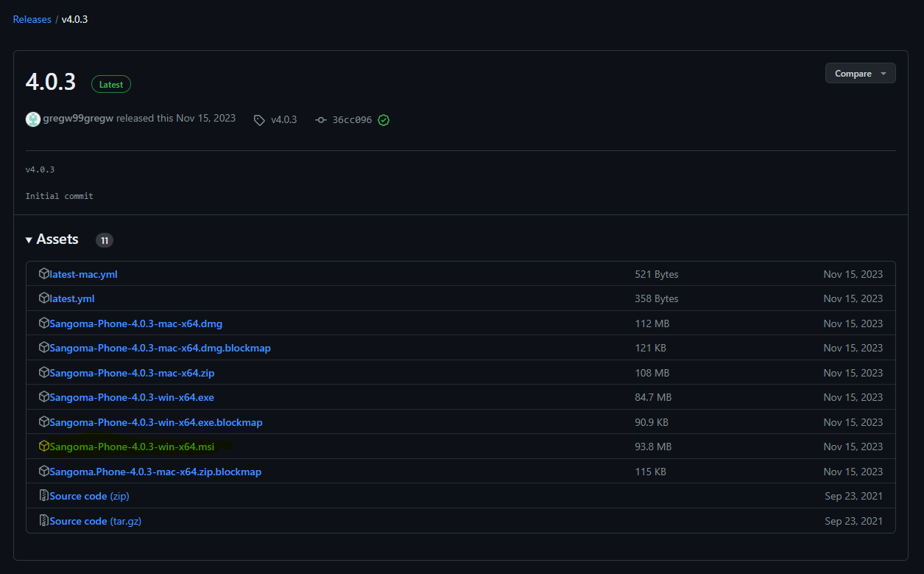Click the zip file icon beside Source code (zip)
This screenshot has width=924, height=574.
43,496
